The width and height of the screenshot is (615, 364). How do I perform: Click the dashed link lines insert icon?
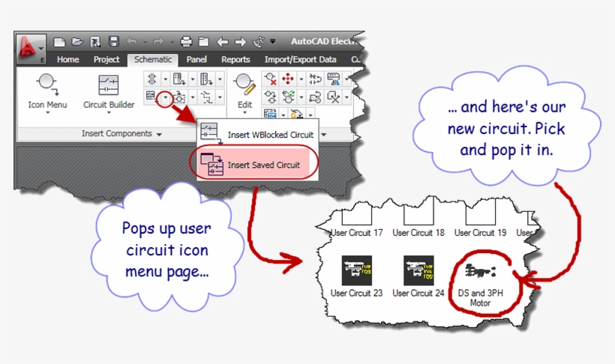pyautogui.click(x=206, y=97)
